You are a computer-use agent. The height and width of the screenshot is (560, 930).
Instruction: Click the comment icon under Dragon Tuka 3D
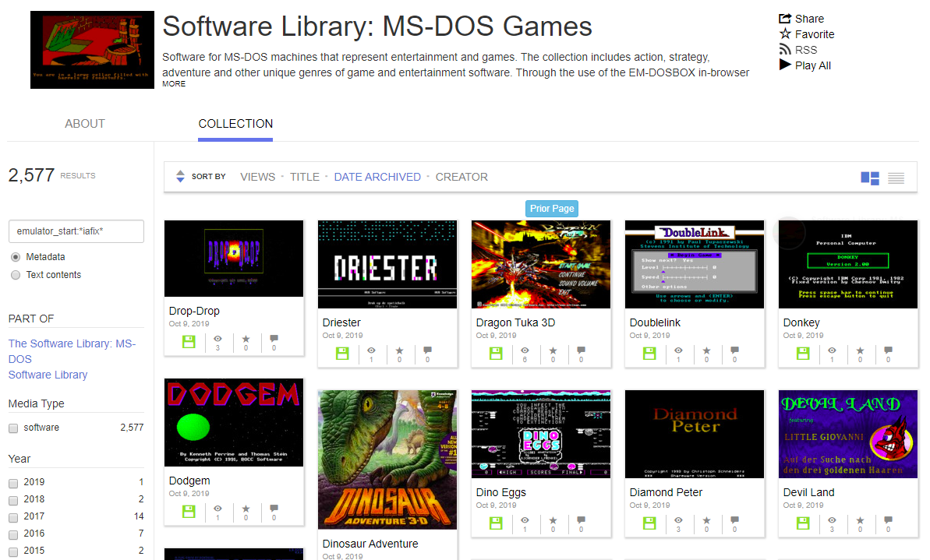tap(581, 350)
